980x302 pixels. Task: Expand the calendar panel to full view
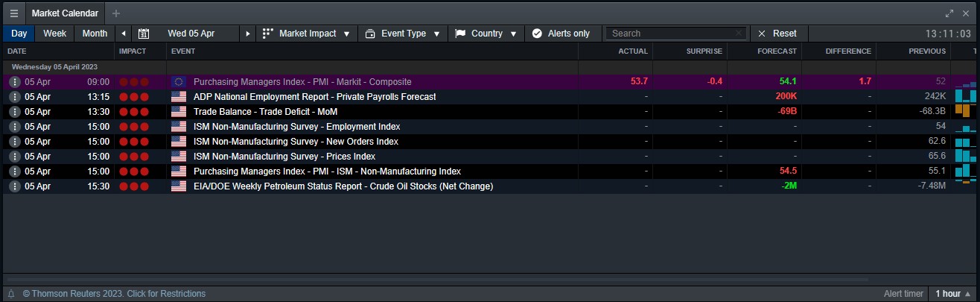[949, 13]
